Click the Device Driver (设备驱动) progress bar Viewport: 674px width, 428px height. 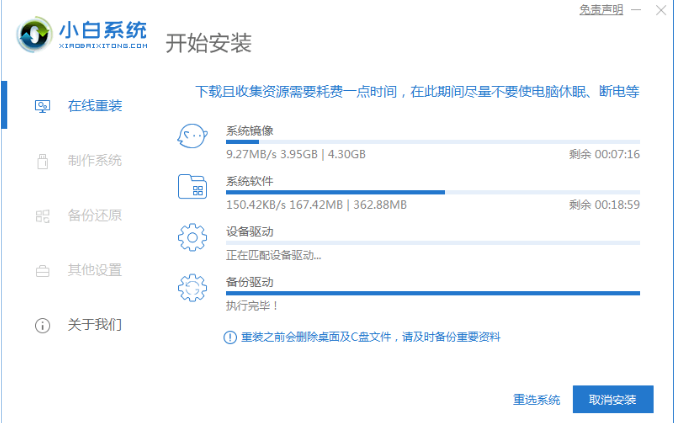[432, 242]
